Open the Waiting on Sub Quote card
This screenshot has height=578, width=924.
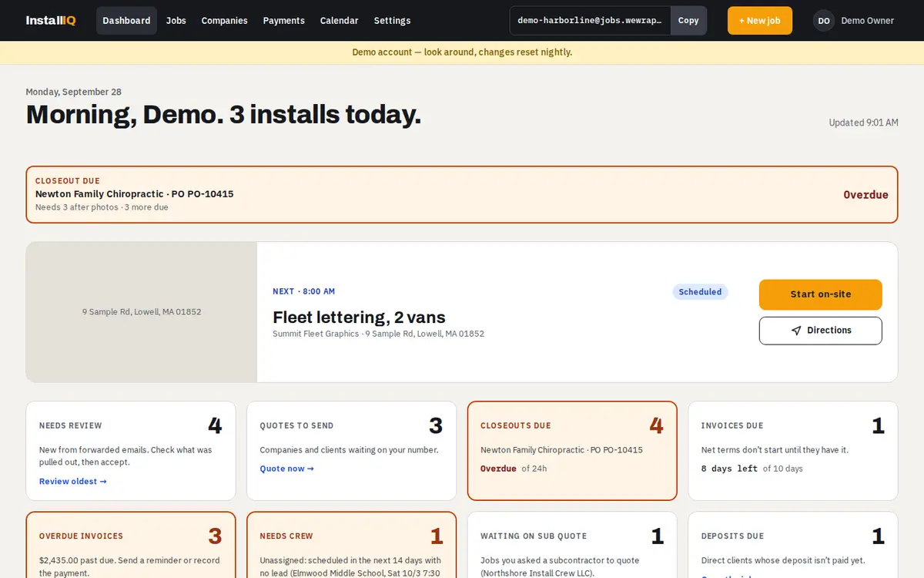click(x=572, y=545)
